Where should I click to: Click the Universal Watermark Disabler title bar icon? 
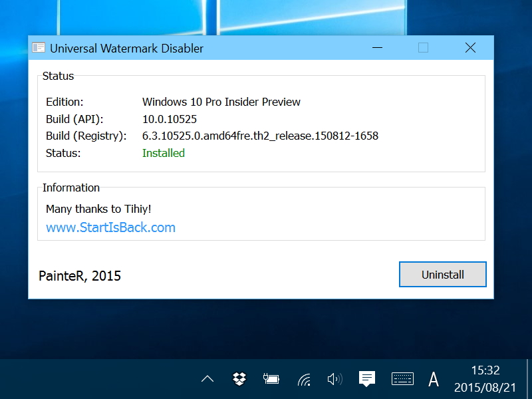click(38, 48)
